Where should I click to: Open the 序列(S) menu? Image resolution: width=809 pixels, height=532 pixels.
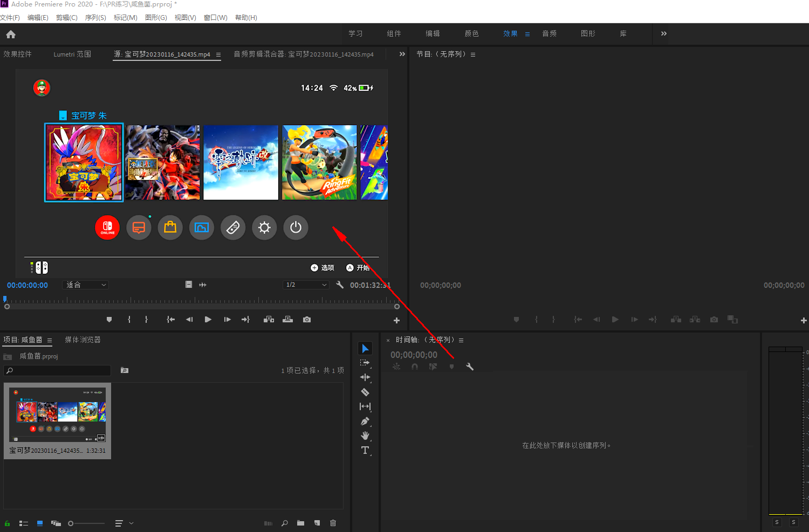pyautogui.click(x=95, y=17)
